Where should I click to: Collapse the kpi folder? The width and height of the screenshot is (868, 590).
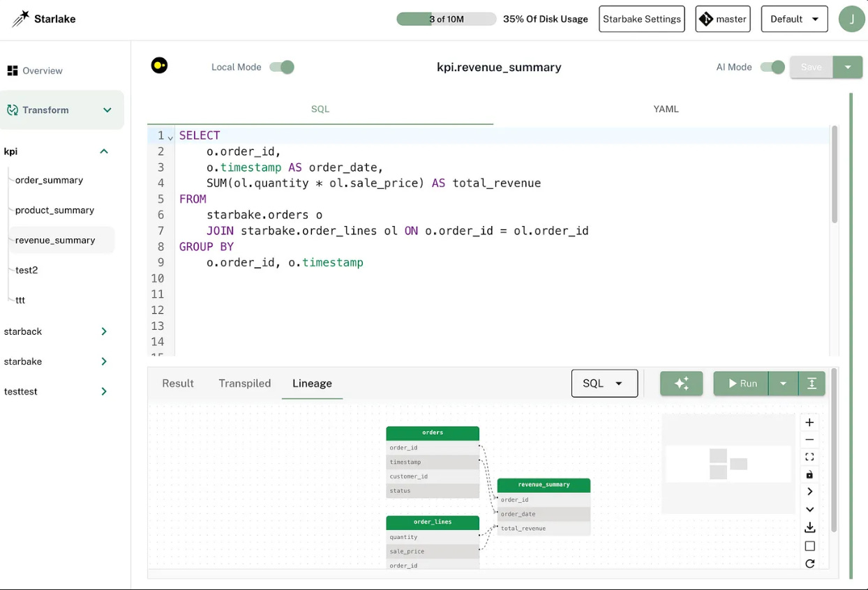coord(104,151)
